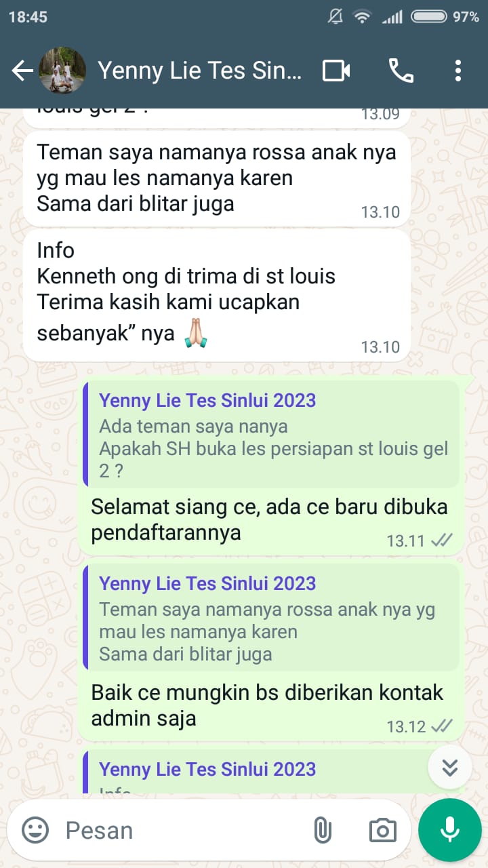This screenshot has height=868, width=488.
Task: Open the three-dot more options menu
Action: coord(458,71)
